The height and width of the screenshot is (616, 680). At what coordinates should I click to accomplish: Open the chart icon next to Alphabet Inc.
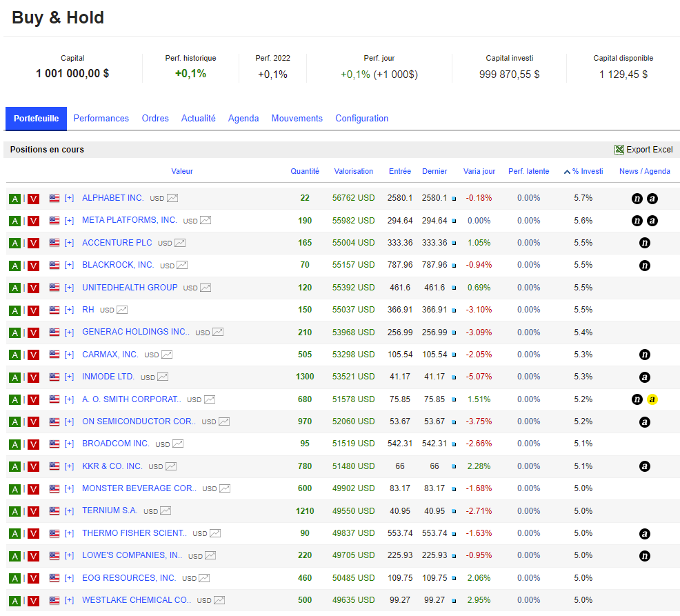pyautogui.click(x=172, y=198)
